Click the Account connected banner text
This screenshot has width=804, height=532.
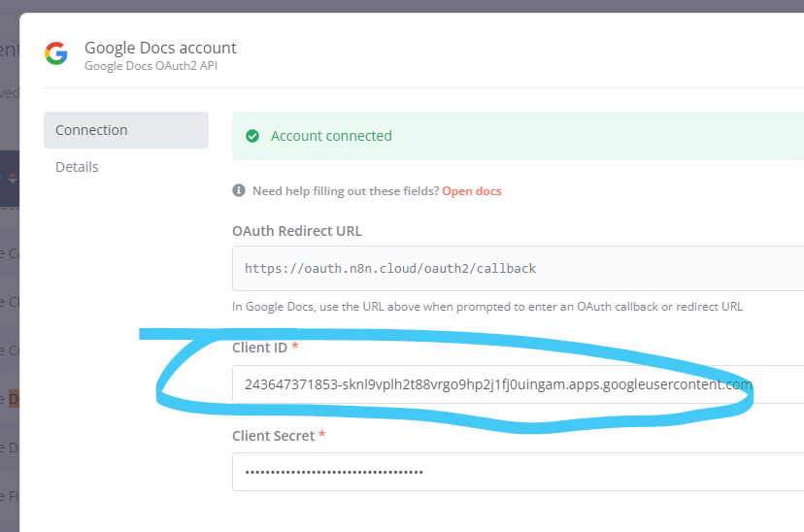pos(331,136)
